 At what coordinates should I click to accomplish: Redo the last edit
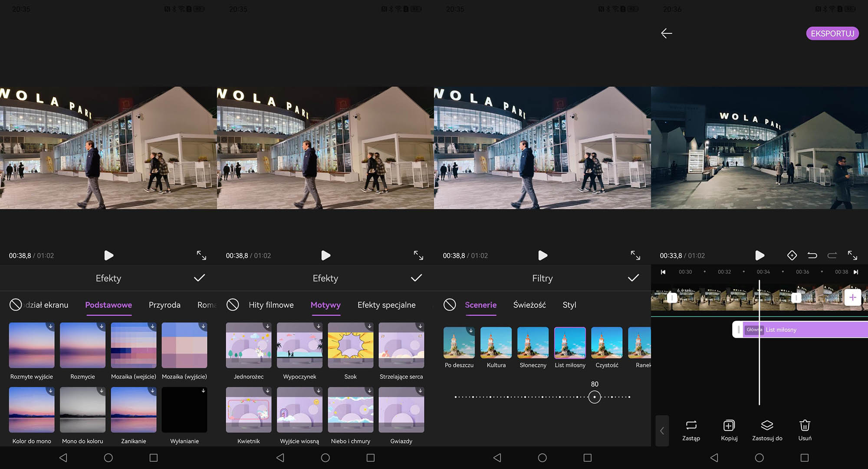[832, 255]
